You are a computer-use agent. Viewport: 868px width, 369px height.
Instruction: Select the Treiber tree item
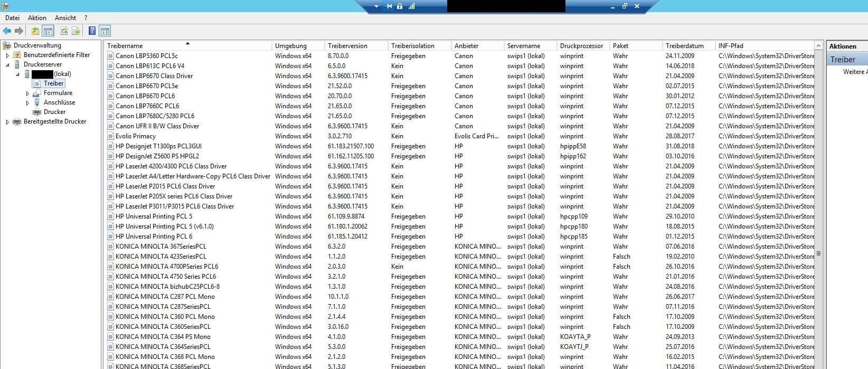[x=54, y=83]
